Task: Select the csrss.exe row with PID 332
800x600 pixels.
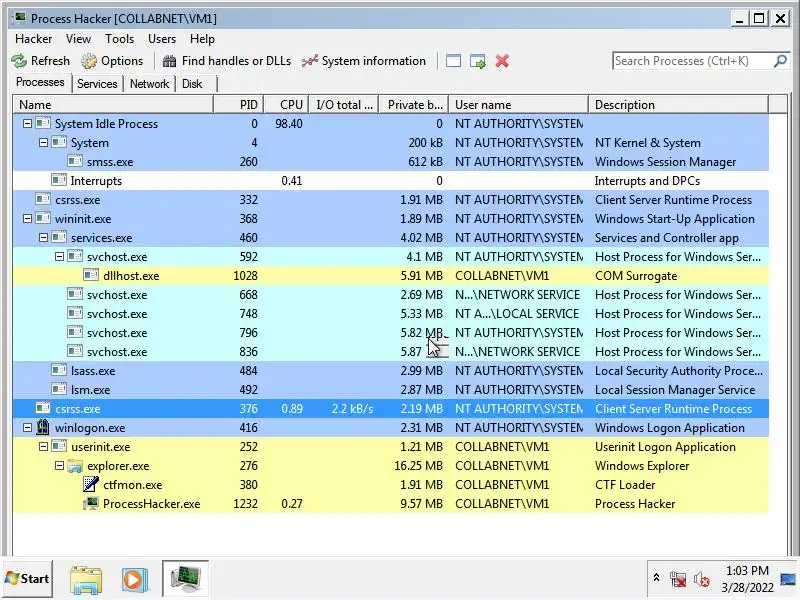Action: (391, 200)
